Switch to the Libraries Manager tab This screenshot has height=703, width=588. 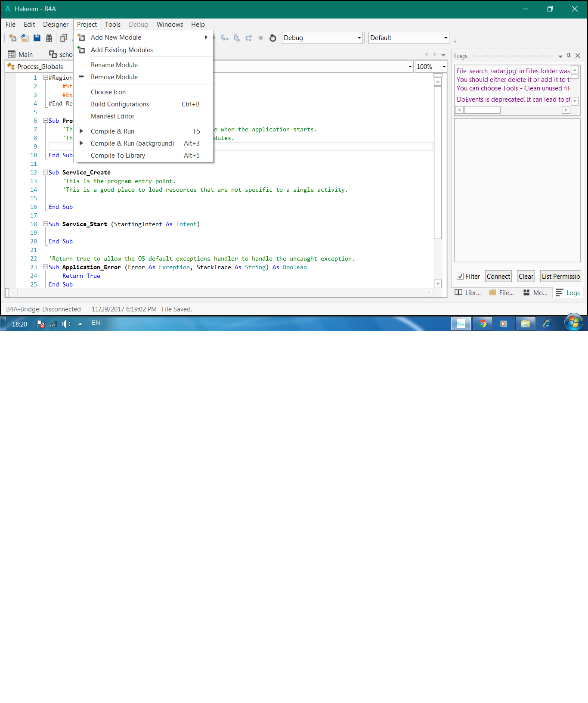coord(467,293)
